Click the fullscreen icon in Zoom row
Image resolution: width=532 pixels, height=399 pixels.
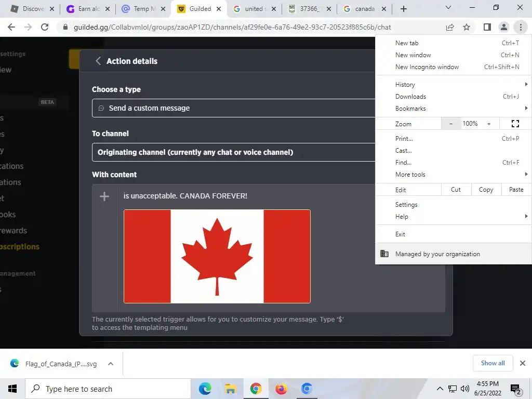[x=515, y=124]
